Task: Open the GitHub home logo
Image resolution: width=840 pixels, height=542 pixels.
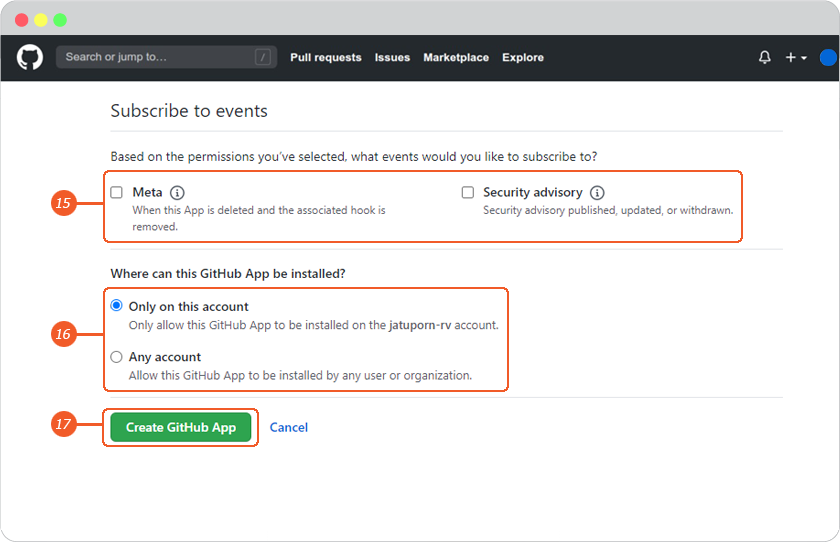Action: pyautogui.click(x=29, y=57)
